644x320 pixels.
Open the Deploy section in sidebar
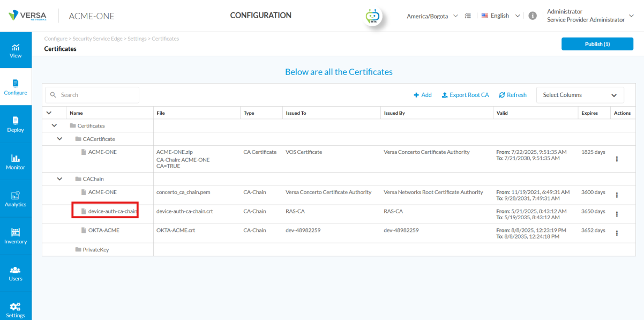click(16, 124)
